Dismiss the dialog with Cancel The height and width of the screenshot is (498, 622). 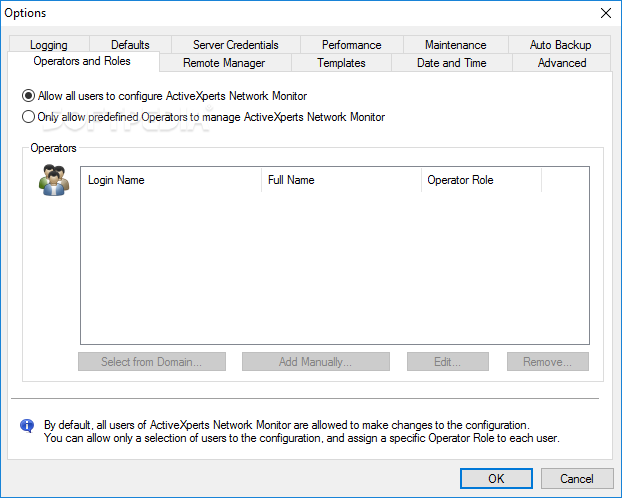point(577,479)
